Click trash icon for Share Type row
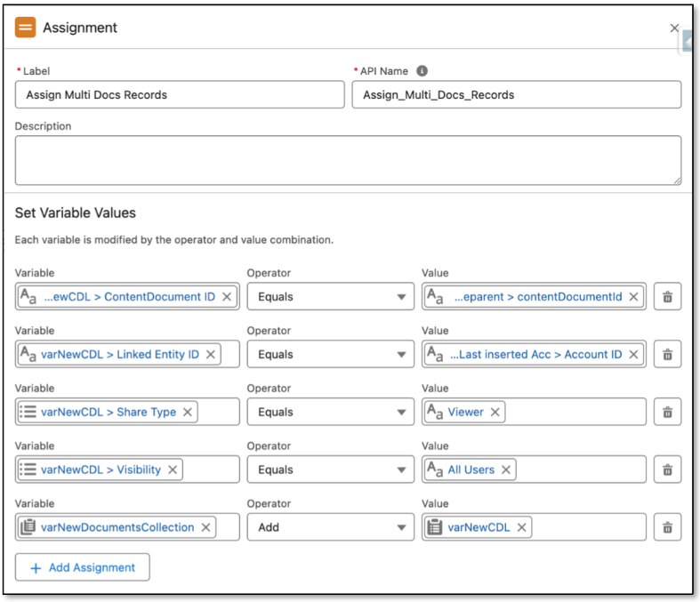Viewport: 700px width, 602px height. tap(667, 413)
